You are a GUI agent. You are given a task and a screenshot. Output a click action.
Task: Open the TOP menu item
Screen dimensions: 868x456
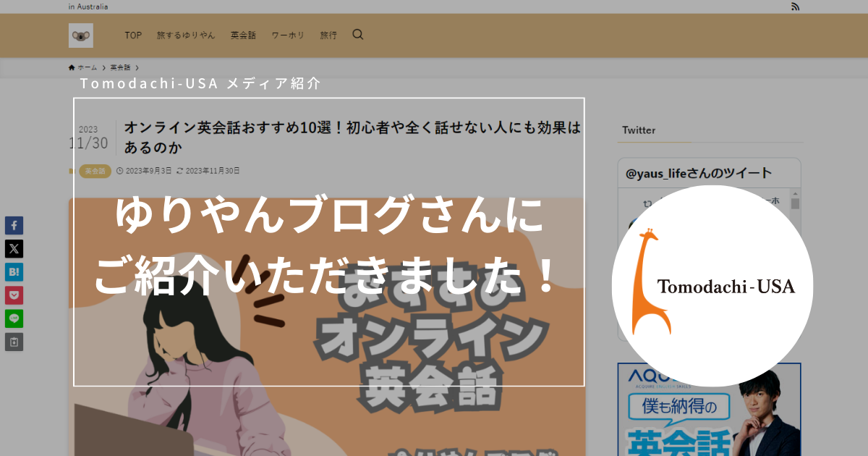[x=133, y=35]
